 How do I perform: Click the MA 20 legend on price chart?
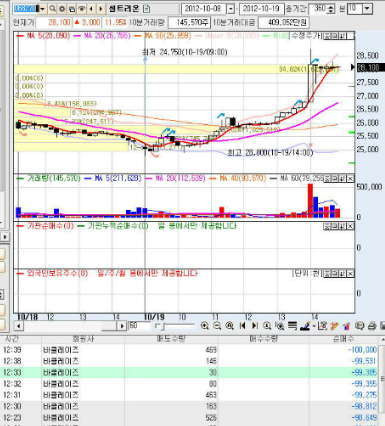click(x=102, y=36)
